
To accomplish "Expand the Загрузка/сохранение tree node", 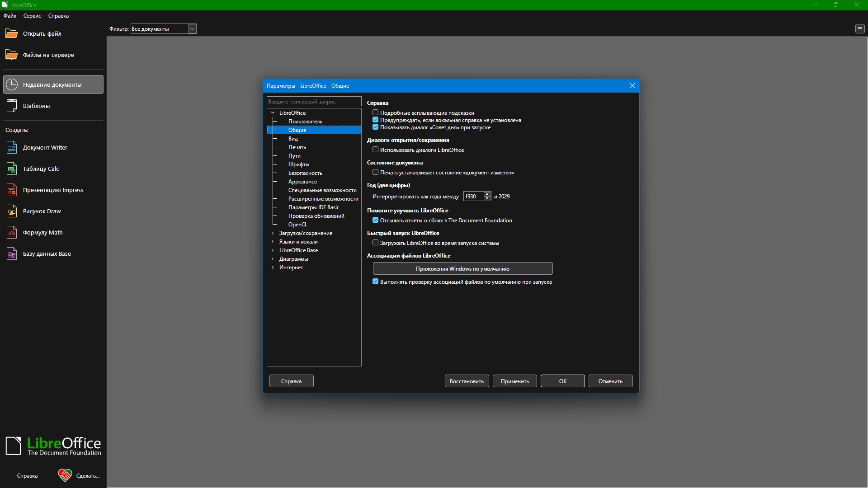I will (x=273, y=233).
